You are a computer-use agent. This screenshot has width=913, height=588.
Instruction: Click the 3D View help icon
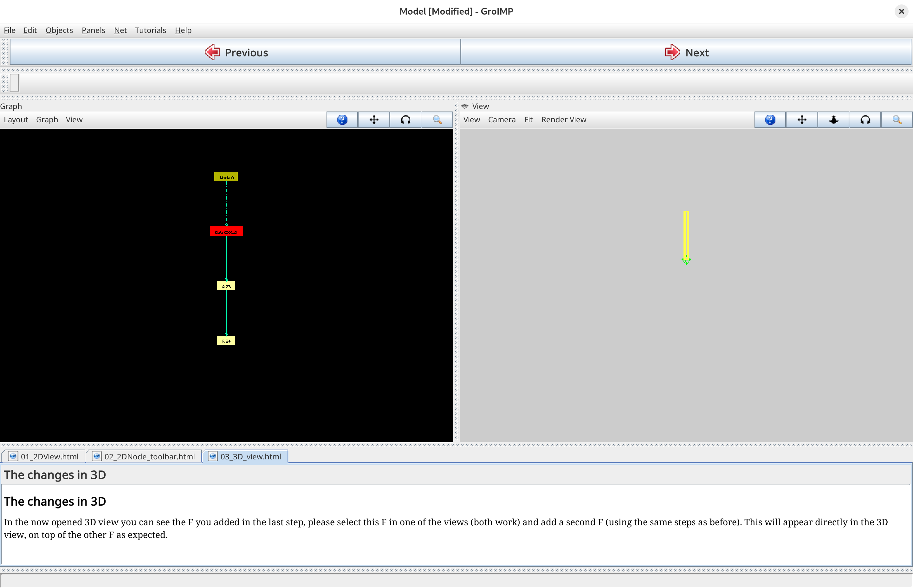point(770,120)
